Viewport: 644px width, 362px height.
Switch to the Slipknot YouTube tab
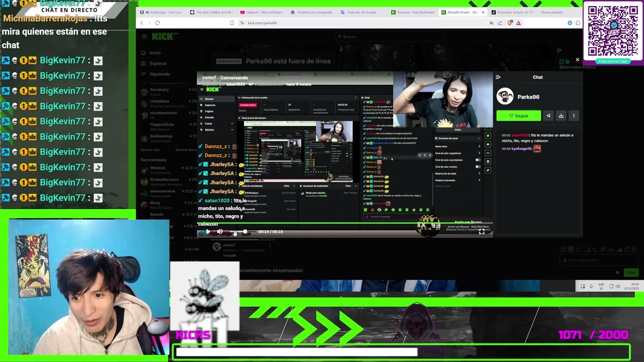click(262, 12)
